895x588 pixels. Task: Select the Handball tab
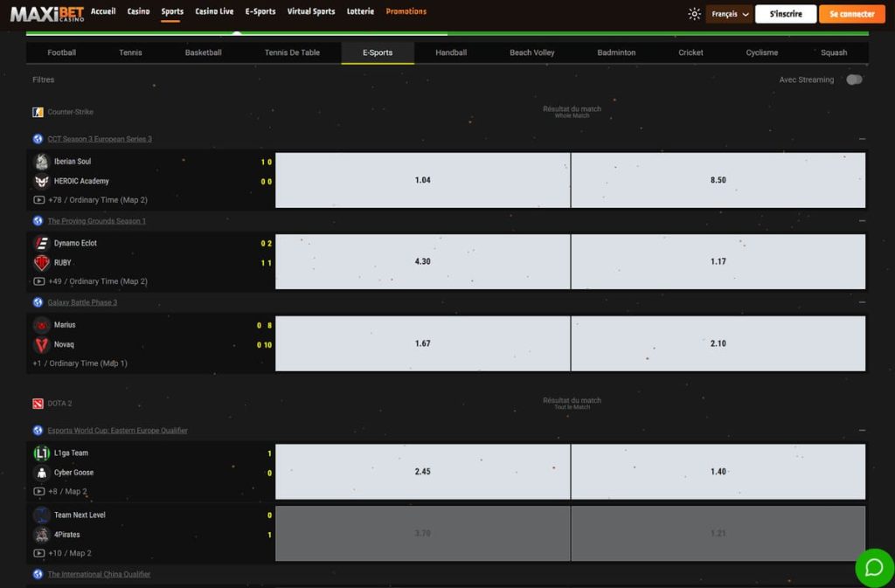tap(451, 52)
